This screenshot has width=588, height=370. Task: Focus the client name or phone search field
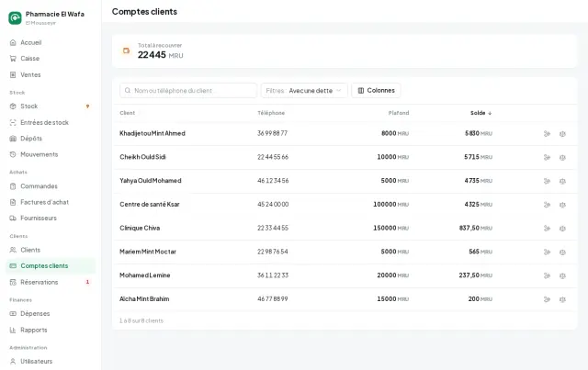point(188,90)
